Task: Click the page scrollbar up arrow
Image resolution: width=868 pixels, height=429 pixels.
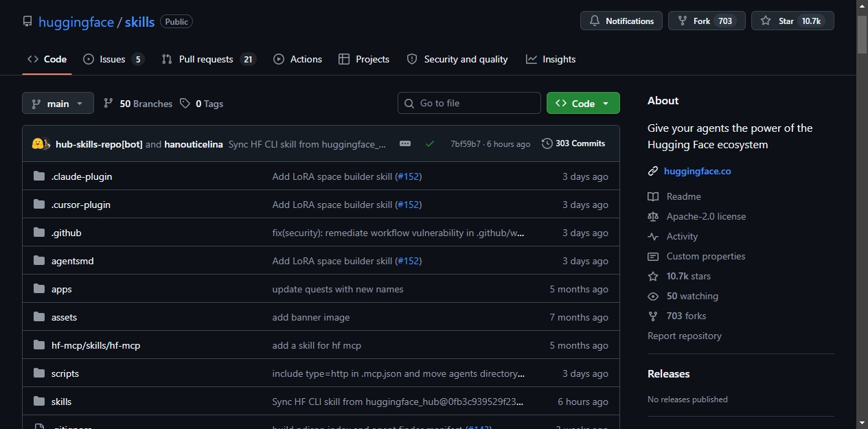Action: point(862,5)
